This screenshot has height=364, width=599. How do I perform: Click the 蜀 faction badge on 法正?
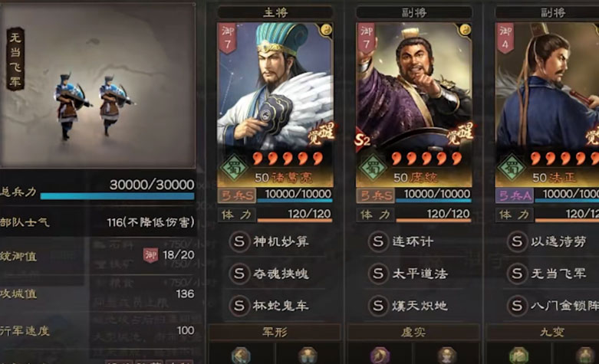[x=511, y=168]
